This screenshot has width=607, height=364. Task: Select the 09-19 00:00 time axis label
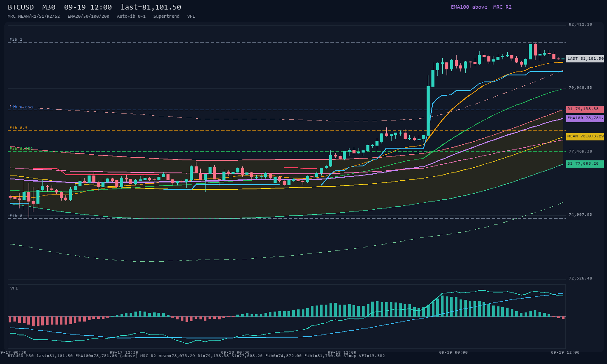[454, 352]
